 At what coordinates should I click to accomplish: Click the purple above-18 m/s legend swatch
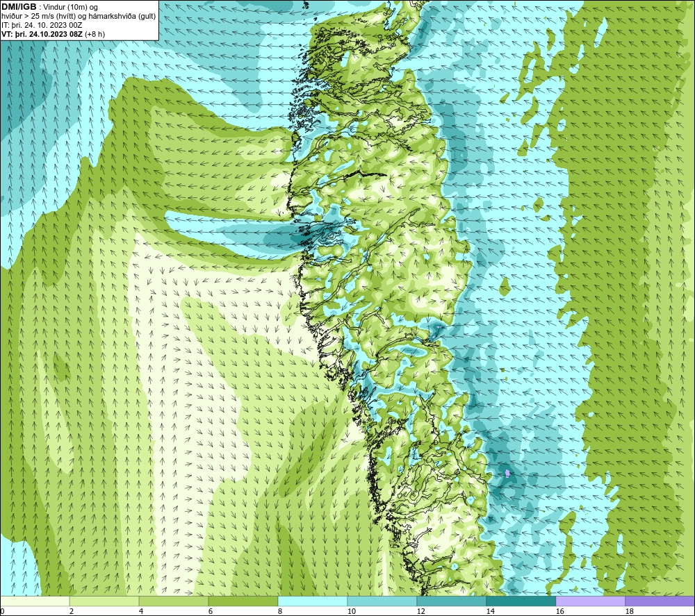[x=660, y=601]
